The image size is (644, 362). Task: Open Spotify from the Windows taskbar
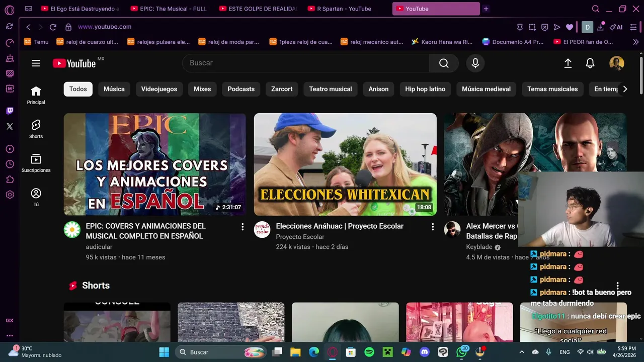click(x=369, y=352)
